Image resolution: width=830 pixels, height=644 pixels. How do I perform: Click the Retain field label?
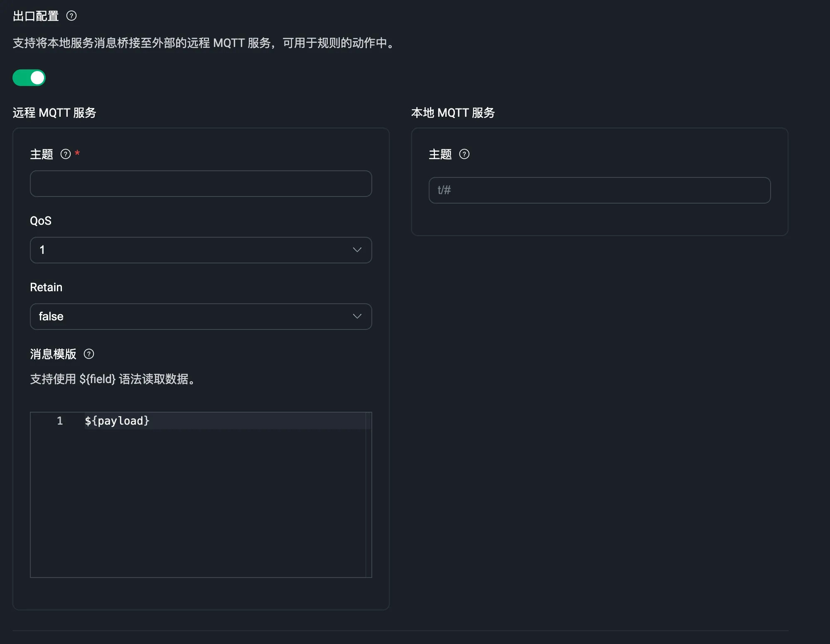coord(46,287)
